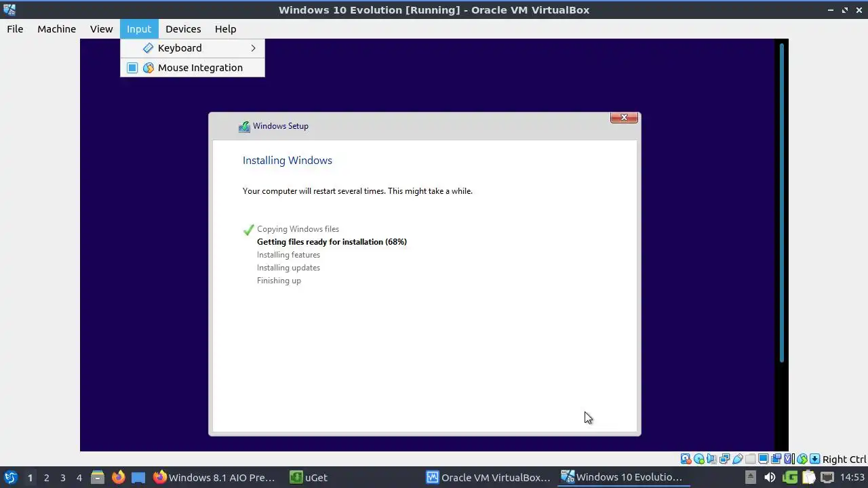This screenshot has width=868, height=488.
Task: Open hard disk activity indicator in status bar
Action: coord(686,459)
